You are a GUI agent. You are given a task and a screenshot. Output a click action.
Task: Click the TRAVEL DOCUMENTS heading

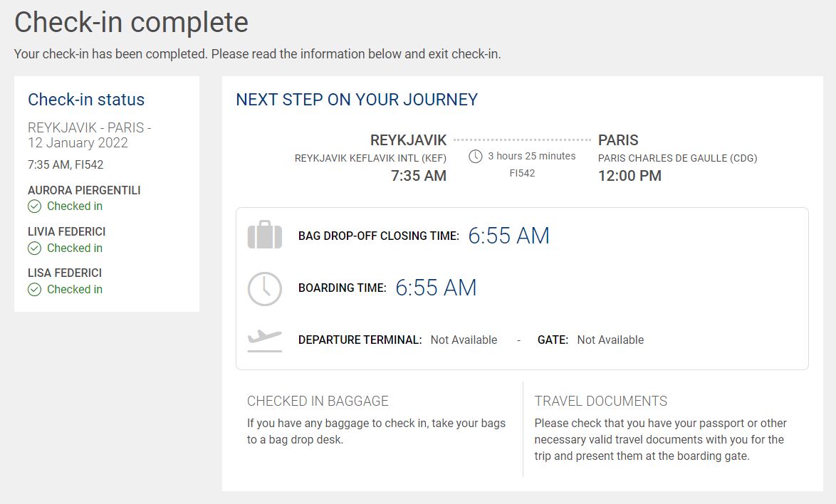(x=601, y=401)
